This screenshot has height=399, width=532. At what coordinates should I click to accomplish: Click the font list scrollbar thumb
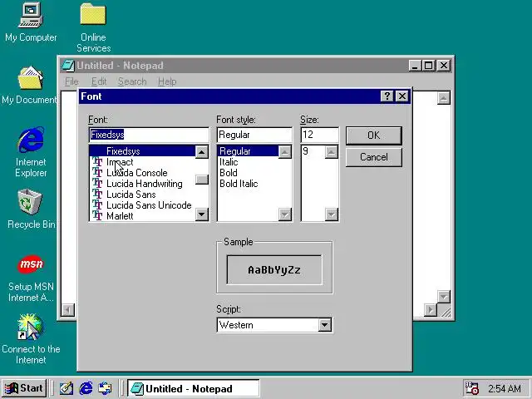pos(202,180)
